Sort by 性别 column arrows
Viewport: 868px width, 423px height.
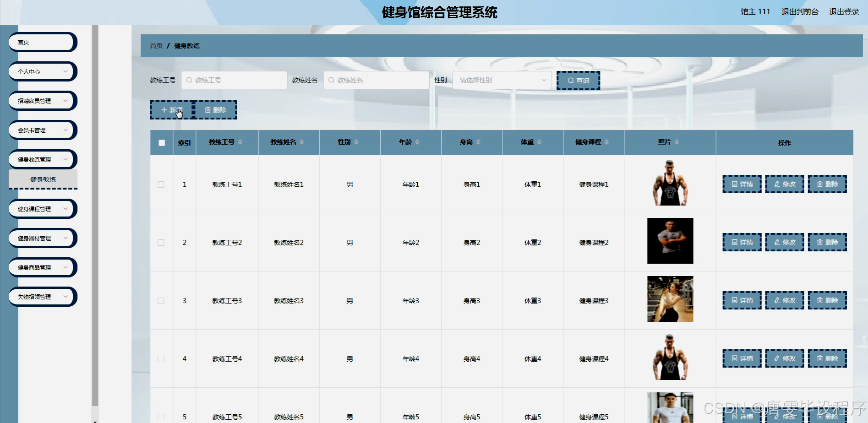point(356,142)
